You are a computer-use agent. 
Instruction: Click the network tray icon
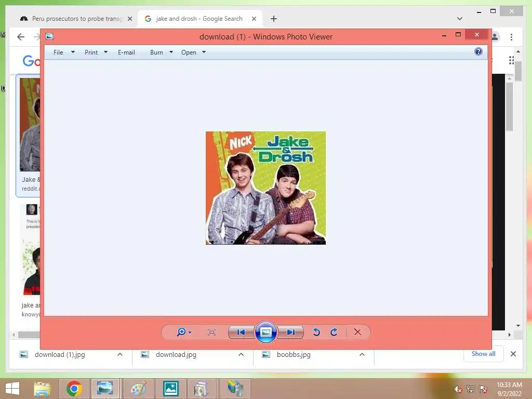(471, 389)
